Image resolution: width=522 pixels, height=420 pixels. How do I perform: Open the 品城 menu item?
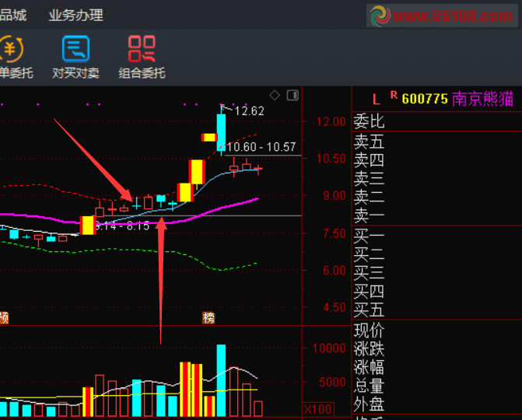pyautogui.click(x=13, y=15)
